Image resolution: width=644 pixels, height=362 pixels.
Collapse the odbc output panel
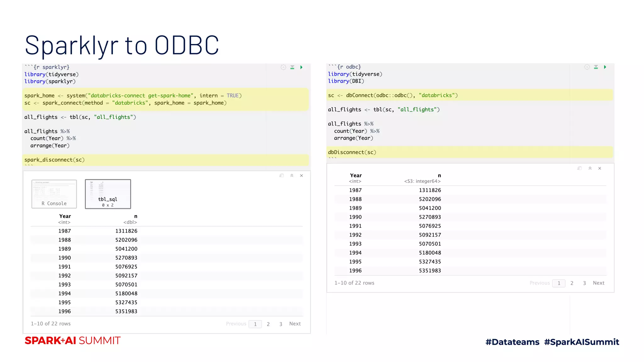[x=590, y=168]
